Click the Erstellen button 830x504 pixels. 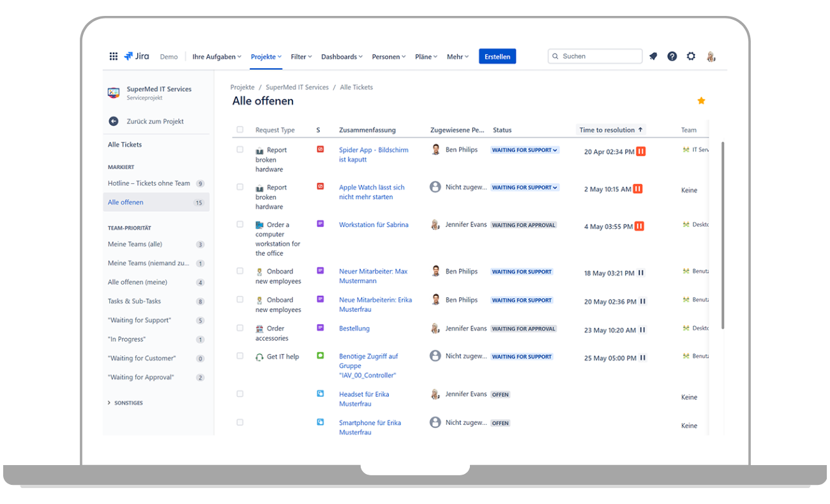[x=497, y=57]
